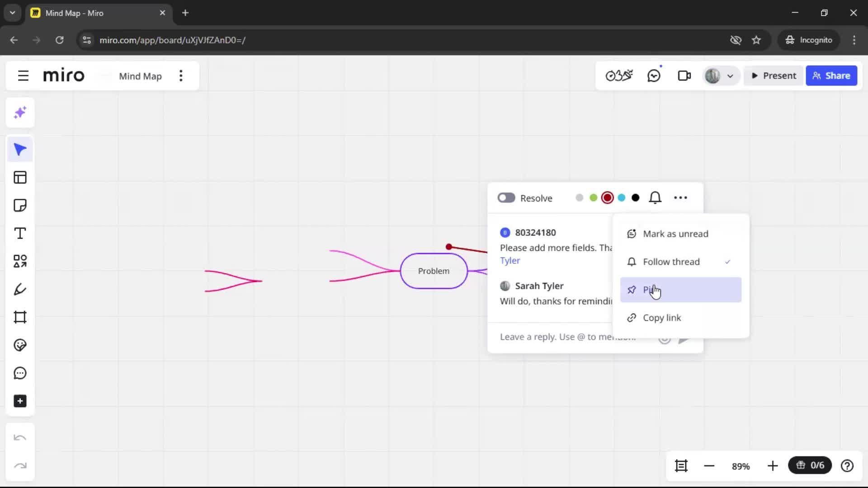Select the Sticky note tool

coord(20,206)
